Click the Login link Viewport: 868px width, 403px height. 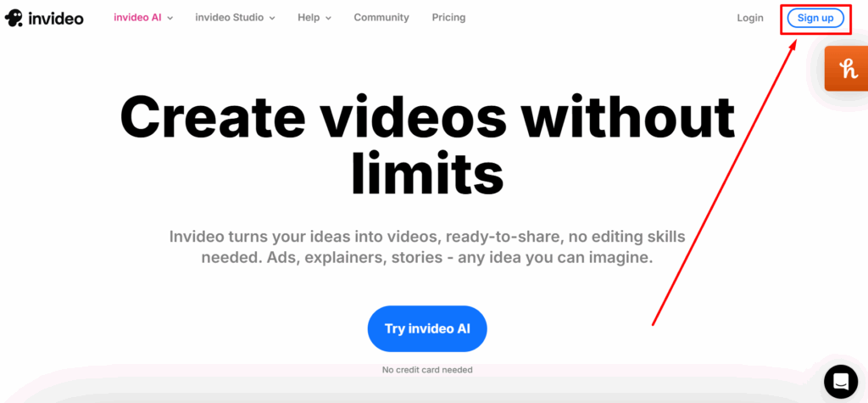point(750,18)
